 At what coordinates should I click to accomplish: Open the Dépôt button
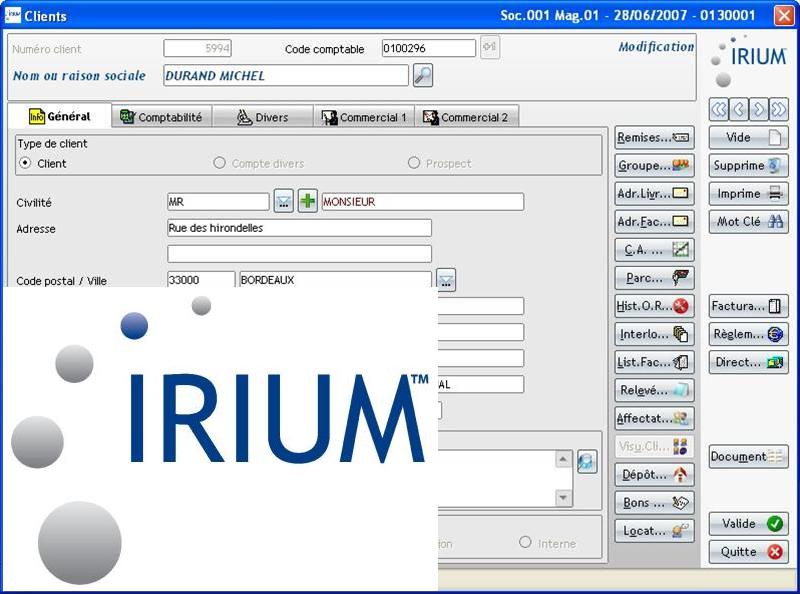pos(654,475)
